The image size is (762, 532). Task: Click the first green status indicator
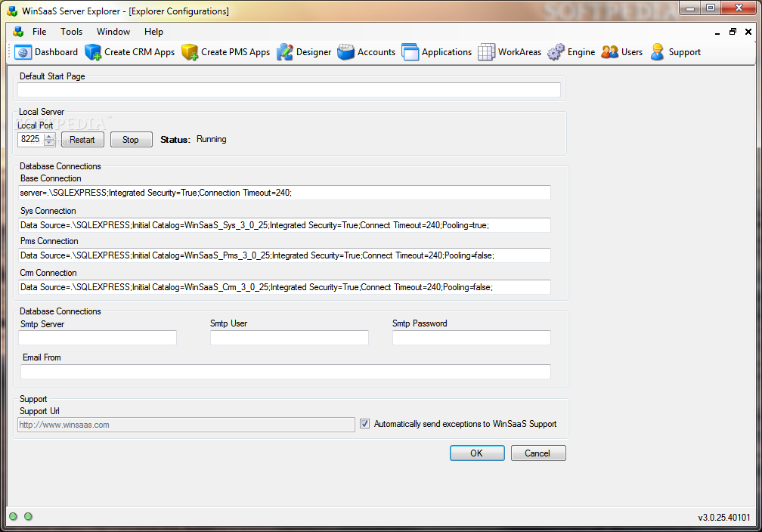pos(13,516)
